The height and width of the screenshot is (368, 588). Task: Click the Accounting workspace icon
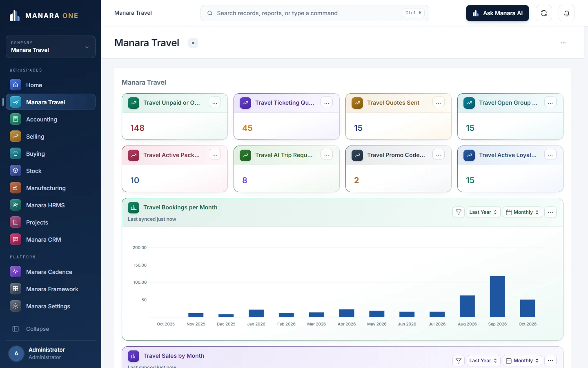click(x=16, y=119)
